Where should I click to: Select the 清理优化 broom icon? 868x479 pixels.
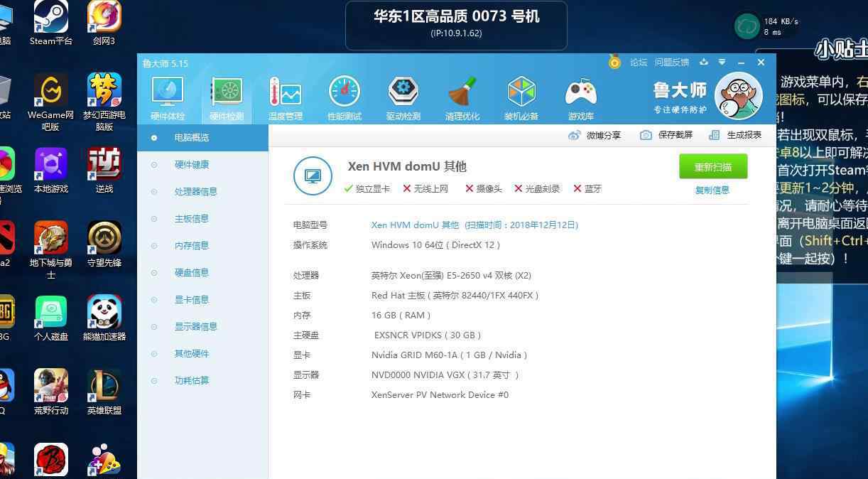[x=462, y=93]
